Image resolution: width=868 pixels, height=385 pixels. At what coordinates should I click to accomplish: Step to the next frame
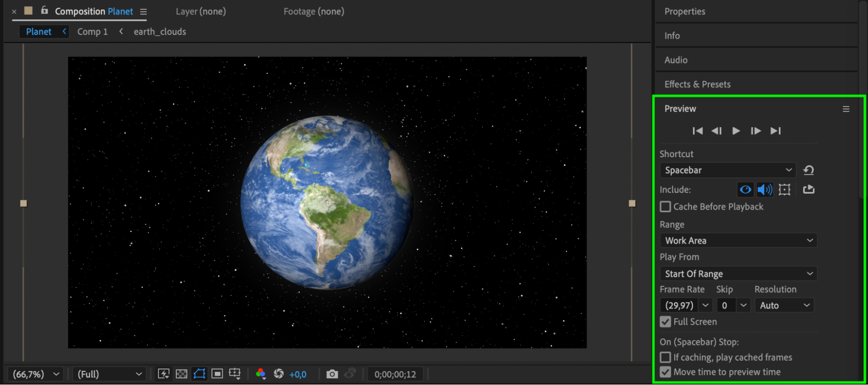(x=756, y=131)
